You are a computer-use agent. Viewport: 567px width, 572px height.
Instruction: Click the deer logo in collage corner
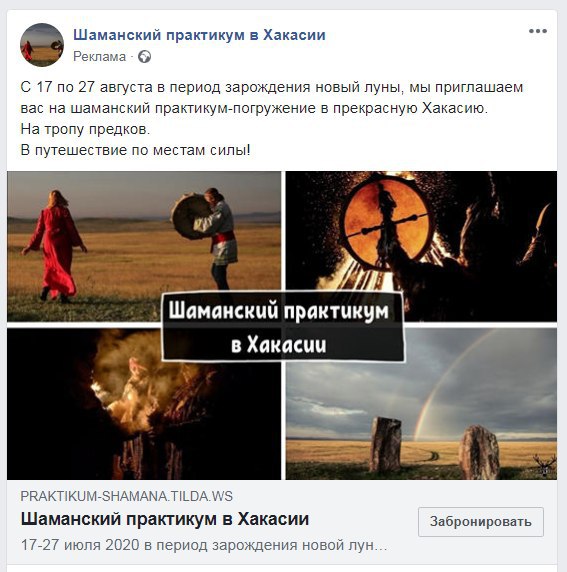[x=544, y=465]
